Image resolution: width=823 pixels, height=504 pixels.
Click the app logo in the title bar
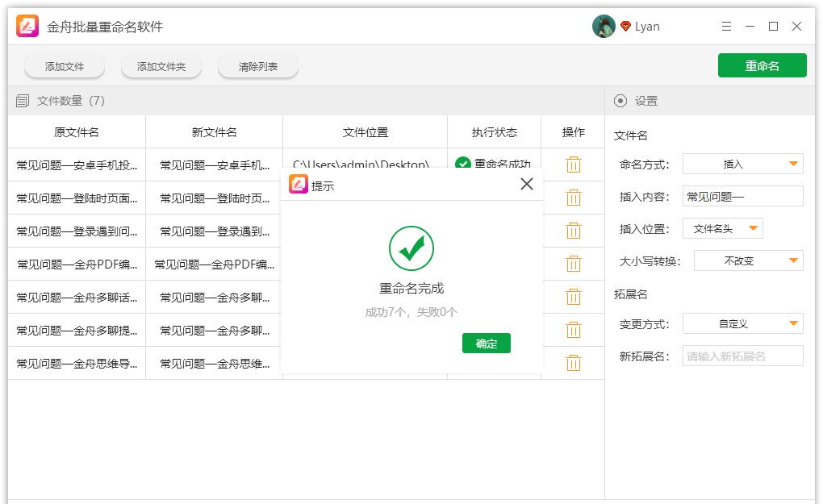pyautogui.click(x=26, y=26)
